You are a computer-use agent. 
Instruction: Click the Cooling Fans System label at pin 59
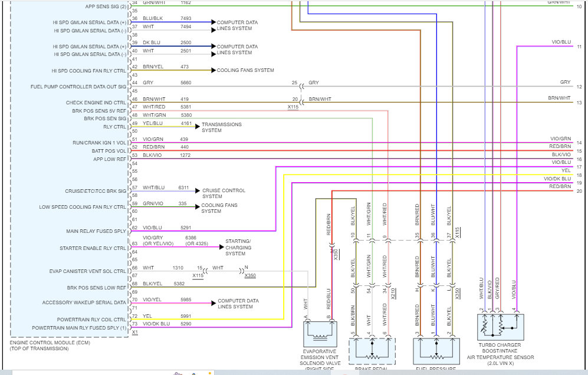coord(219,208)
